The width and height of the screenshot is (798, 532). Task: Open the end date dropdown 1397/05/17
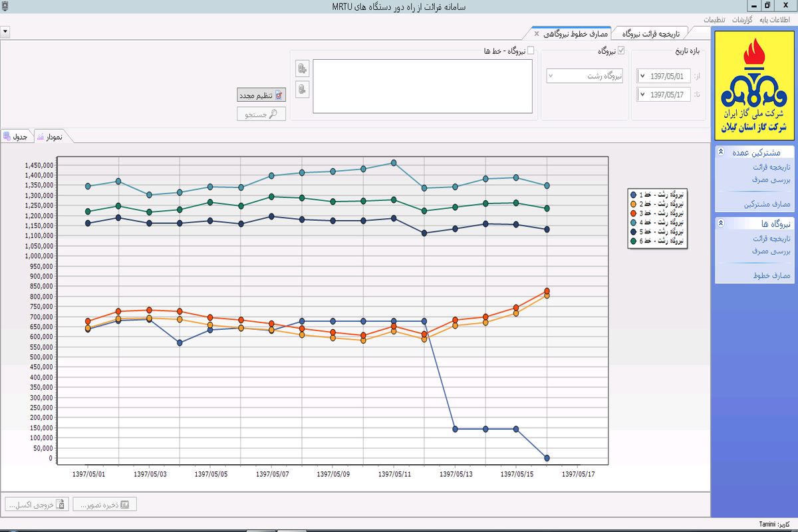click(642, 94)
